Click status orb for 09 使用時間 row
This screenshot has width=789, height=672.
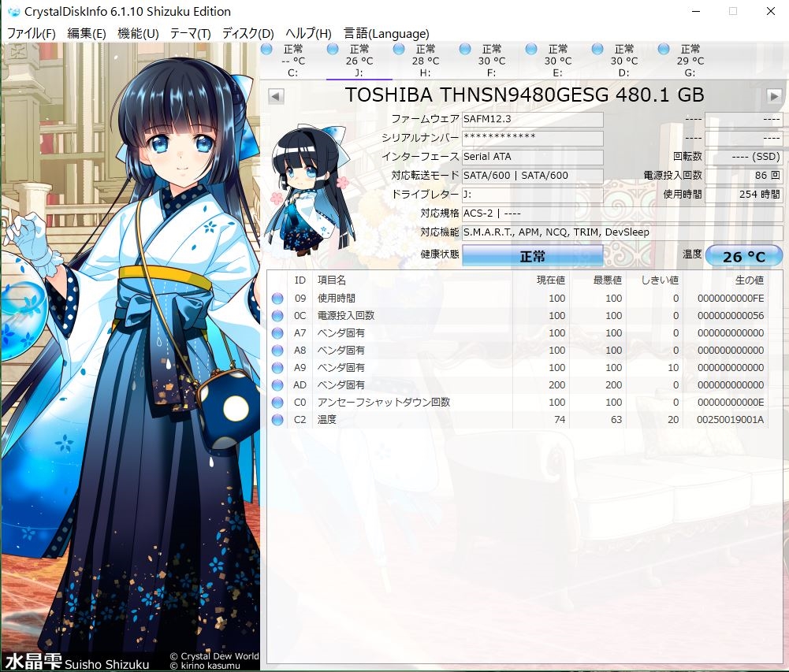click(x=277, y=299)
